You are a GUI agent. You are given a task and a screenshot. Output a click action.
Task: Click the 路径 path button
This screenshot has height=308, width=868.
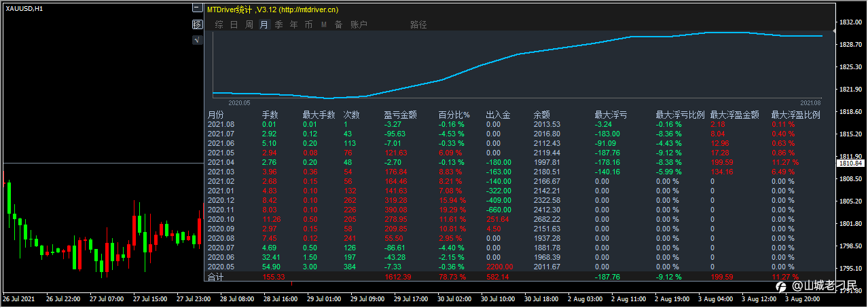tap(419, 24)
